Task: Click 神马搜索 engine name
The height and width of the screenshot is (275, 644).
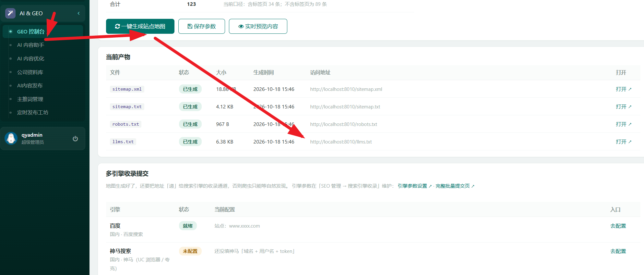Action: (x=120, y=251)
